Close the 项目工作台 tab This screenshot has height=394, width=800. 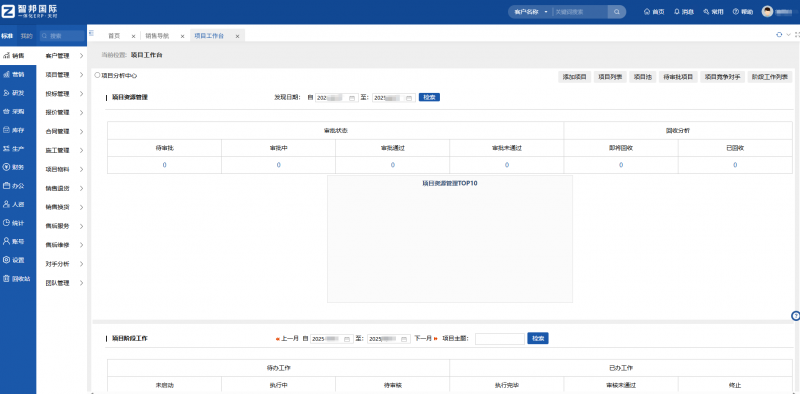pos(237,37)
